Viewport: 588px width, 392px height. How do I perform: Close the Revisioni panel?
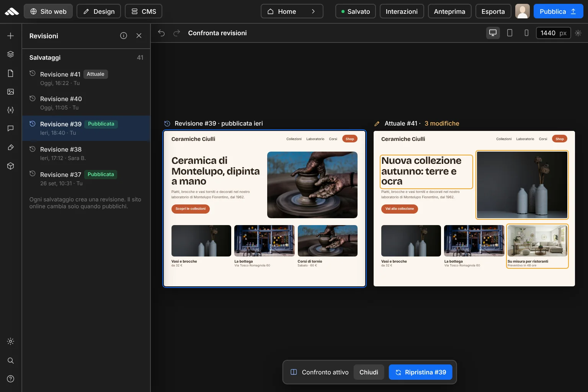click(139, 36)
